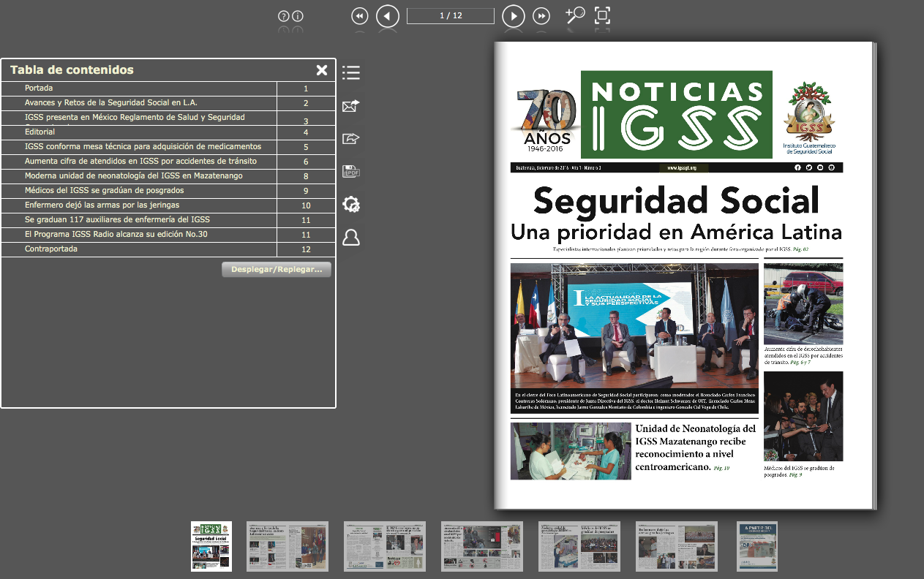Toggle the table of contents list icon

[x=351, y=73]
